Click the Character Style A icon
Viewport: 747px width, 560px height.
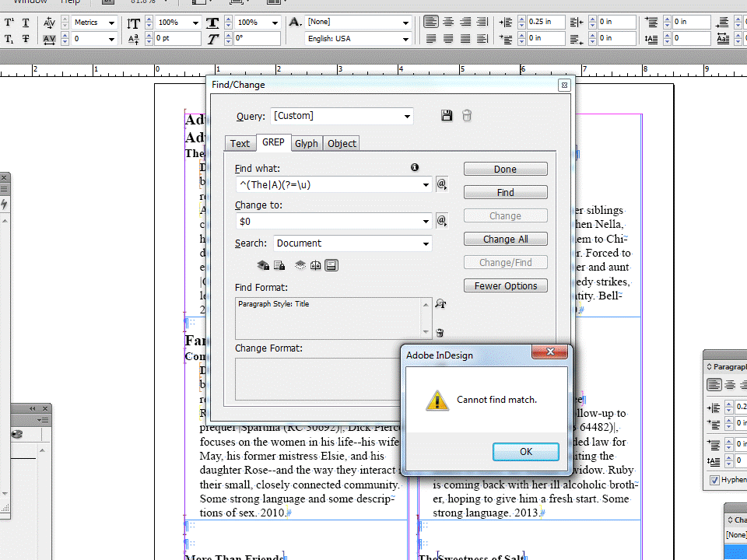click(295, 22)
